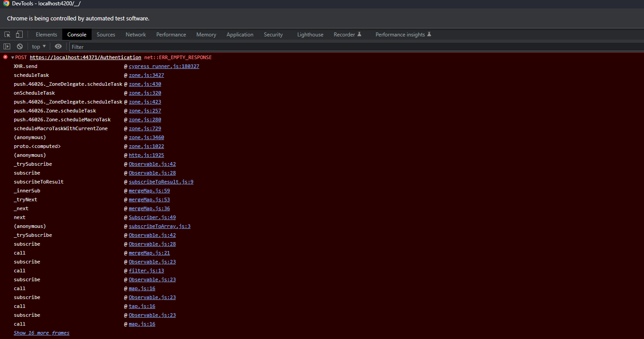This screenshot has width=644, height=339.
Task: Expand Show 16 more frames
Action: (x=41, y=333)
